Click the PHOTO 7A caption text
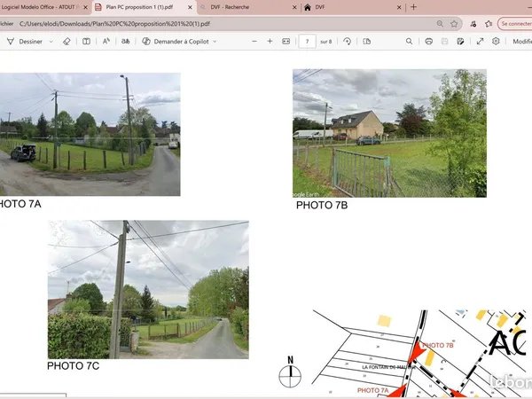 pos(20,204)
